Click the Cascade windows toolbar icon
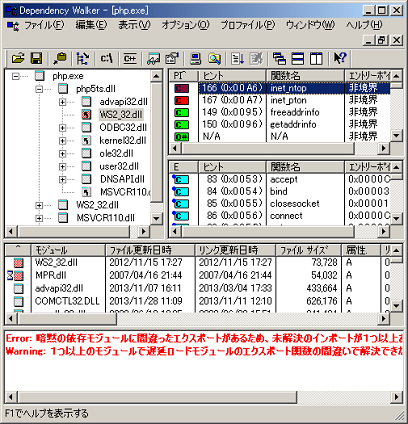The width and height of the screenshot is (408, 424). 279,59
